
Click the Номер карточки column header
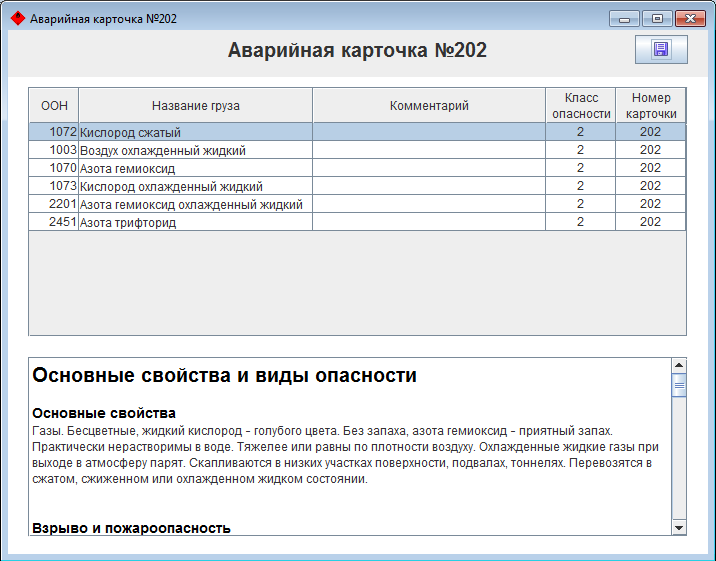tap(651, 105)
